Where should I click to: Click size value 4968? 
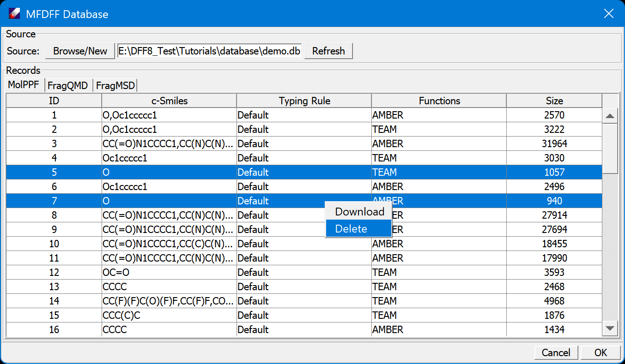554,301
